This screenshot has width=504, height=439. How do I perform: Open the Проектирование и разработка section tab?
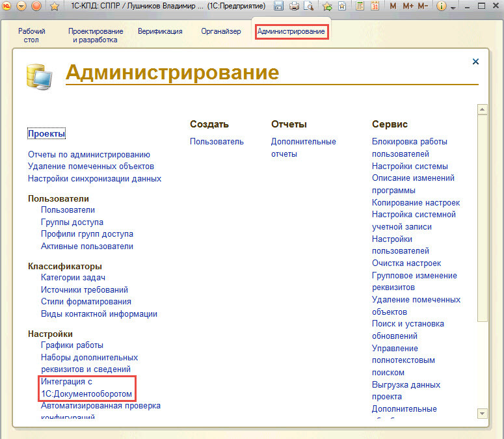click(96, 36)
